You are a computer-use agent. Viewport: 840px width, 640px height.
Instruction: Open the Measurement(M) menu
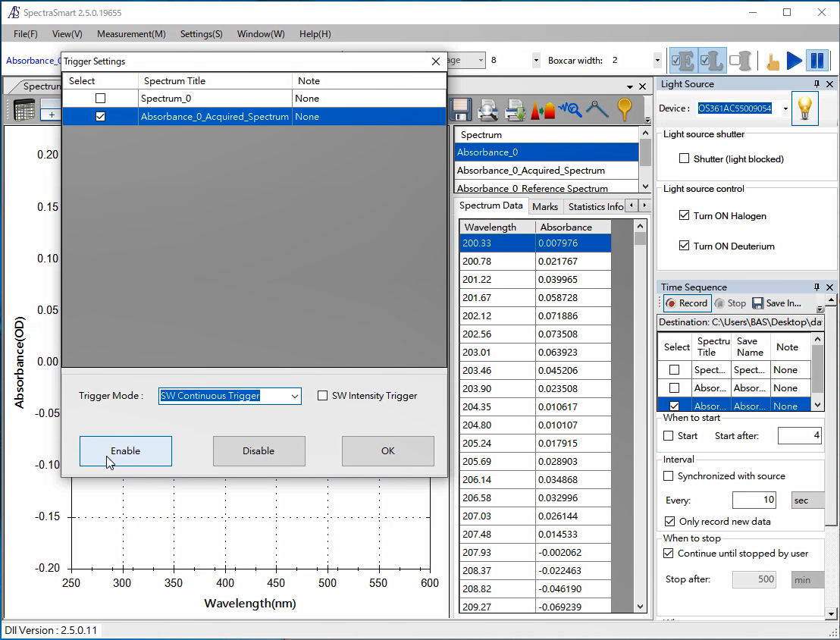click(131, 34)
